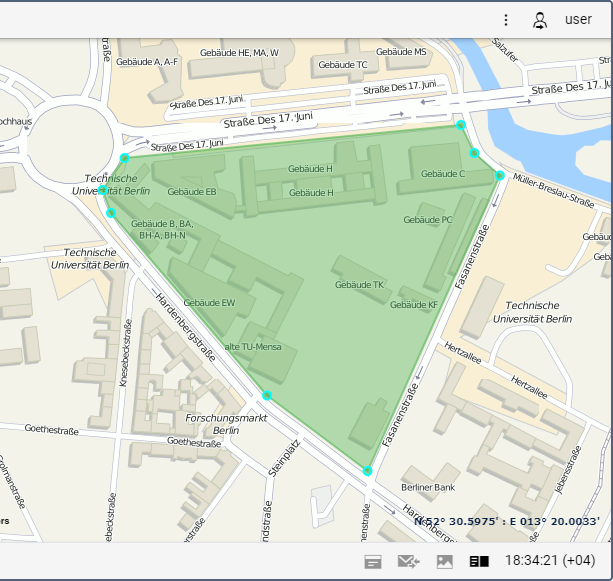Click the 18:34:21 (+04) clock
This screenshot has width=613, height=581.
coord(550,560)
